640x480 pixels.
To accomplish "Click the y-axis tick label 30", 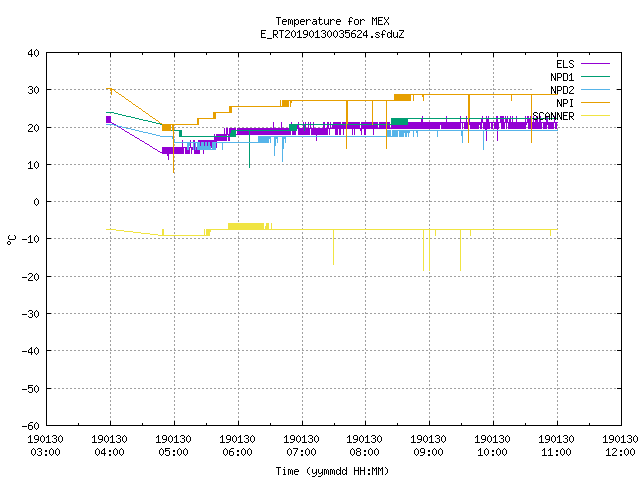I will pos(33,90).
